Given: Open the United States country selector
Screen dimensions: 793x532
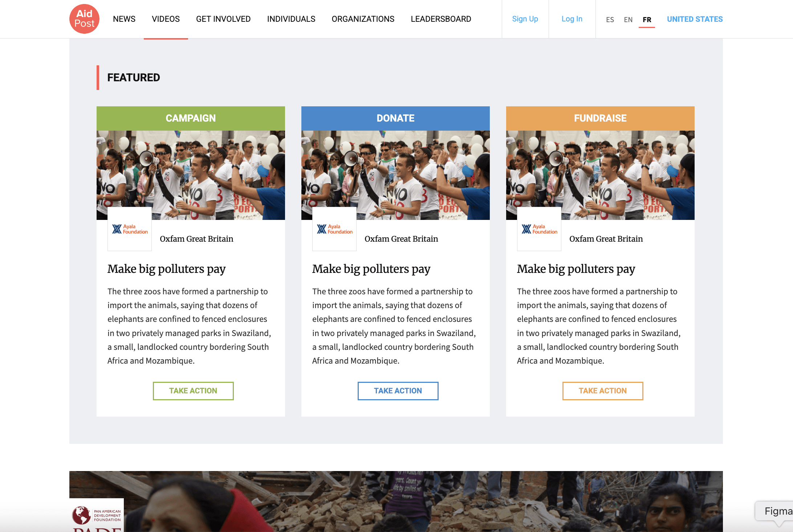Looking at the screenshot, I should click(x=695, y=19).
